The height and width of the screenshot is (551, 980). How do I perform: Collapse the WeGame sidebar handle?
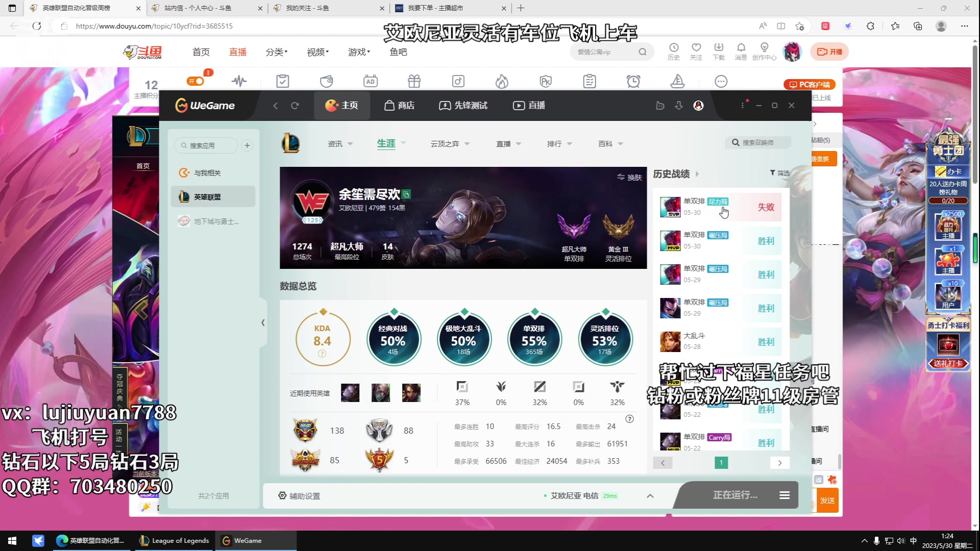pyautogui.click(x=263, y=322)
